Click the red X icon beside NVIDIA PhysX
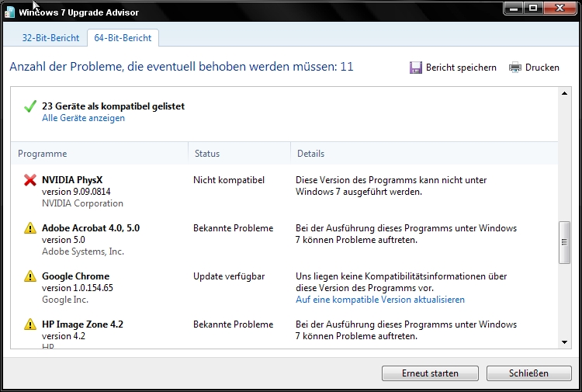Viewport: 582px width, 392px height. click(x=30, y=180)
